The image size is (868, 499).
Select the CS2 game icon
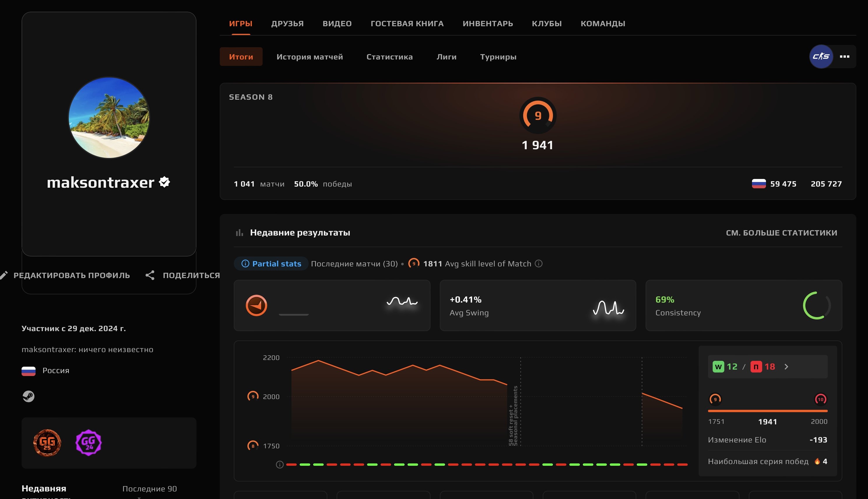coord(821,57)
